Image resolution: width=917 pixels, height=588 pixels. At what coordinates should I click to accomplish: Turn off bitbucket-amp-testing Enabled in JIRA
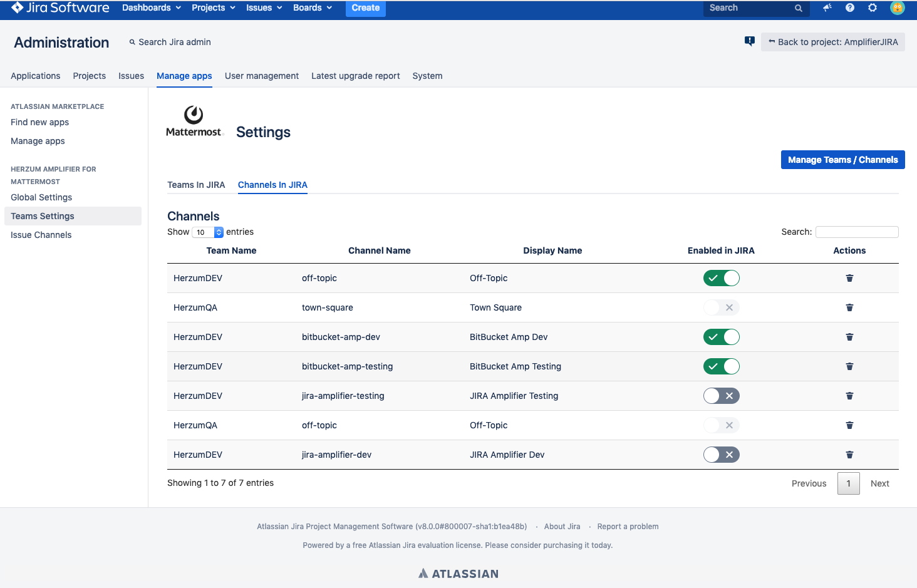[x=721, y=366]
